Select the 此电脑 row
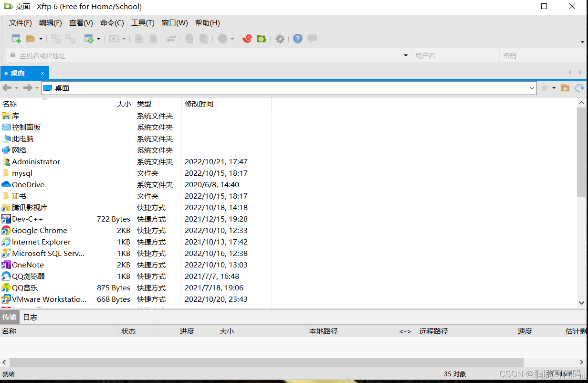The image size is (588, 383). pos(136,138)
